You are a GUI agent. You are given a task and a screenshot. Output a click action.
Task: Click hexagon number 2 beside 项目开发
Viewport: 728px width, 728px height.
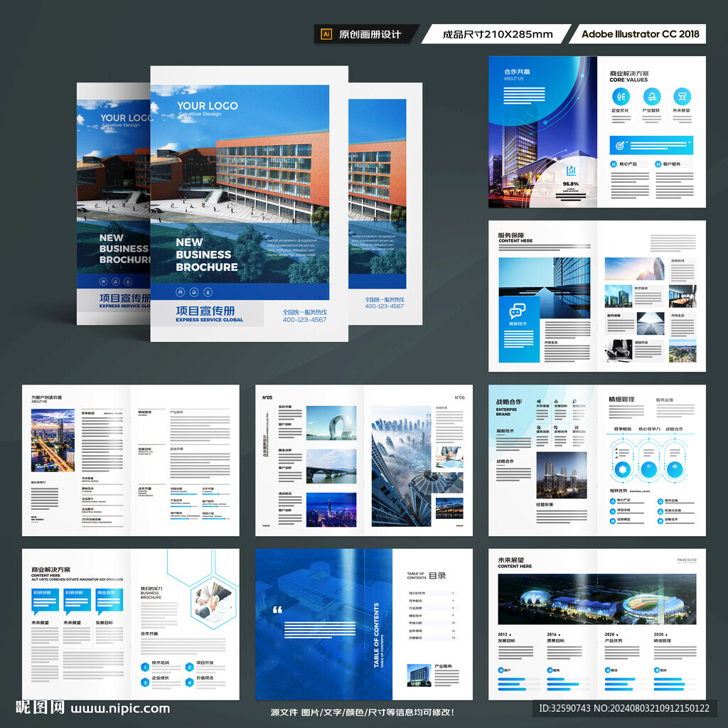pyautogui.click(x=189, y=667)
